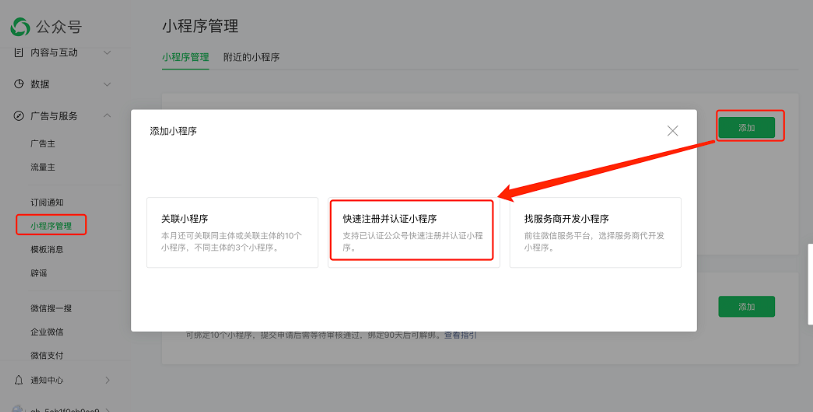Click the upper green 添加 button
Viewport: 813px width, 412px height.
[x=747, y=127]
